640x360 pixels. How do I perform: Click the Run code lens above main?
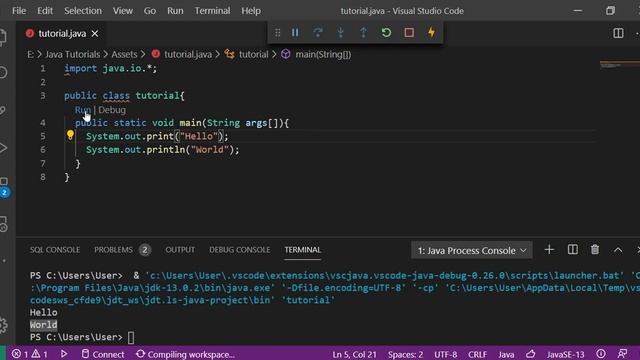[83, 110]
